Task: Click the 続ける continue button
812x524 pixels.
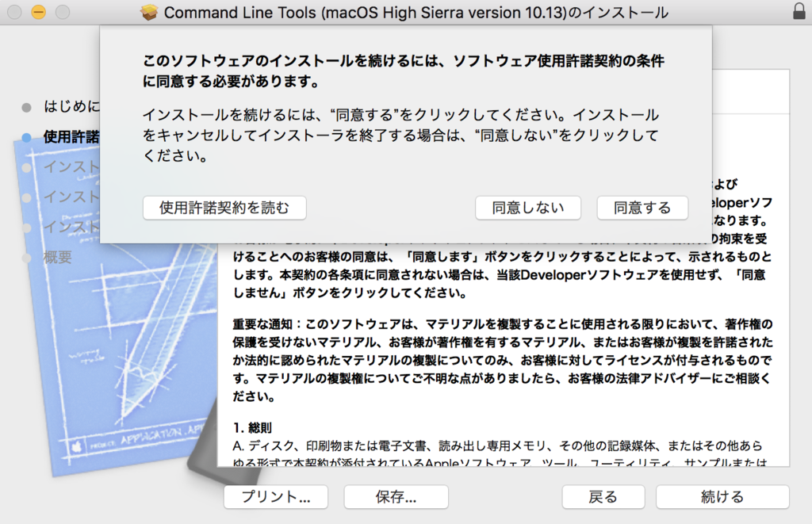Action: pos(722,496)
